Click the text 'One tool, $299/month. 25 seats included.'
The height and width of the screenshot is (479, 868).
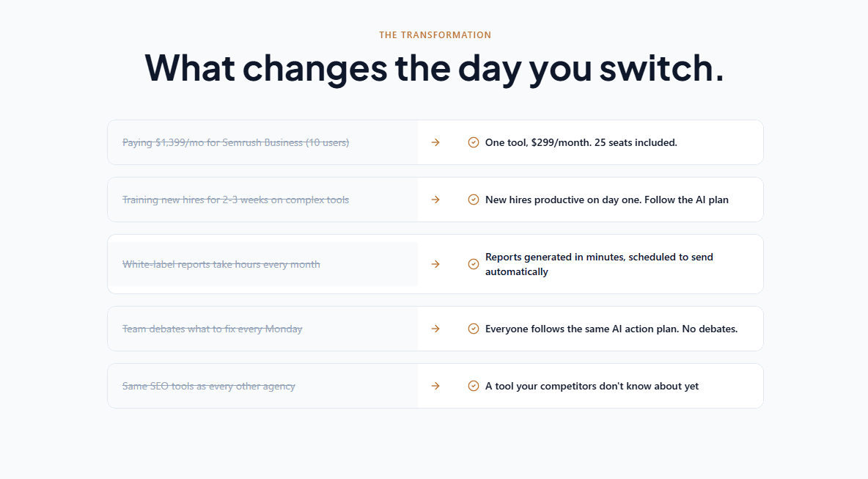pyautogui.click(x=581, y=142)
